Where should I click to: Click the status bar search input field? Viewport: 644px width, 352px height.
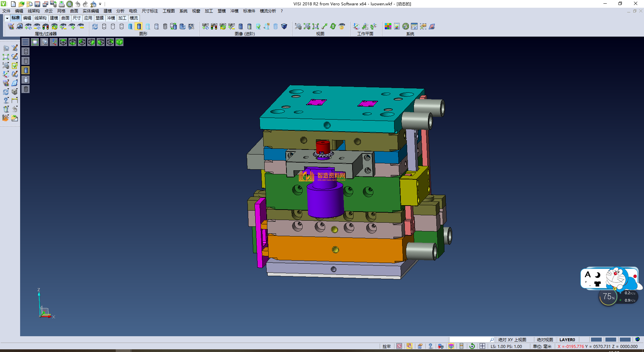coord(470,340)
